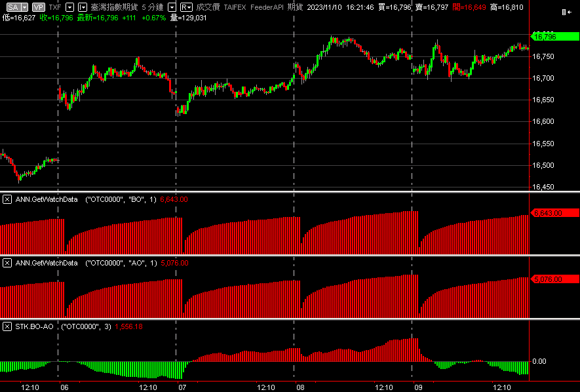Open the R dropdown before 成交價
Image resolution: width=580 pixels, height=392 pixels.
(x=186, y=7)
